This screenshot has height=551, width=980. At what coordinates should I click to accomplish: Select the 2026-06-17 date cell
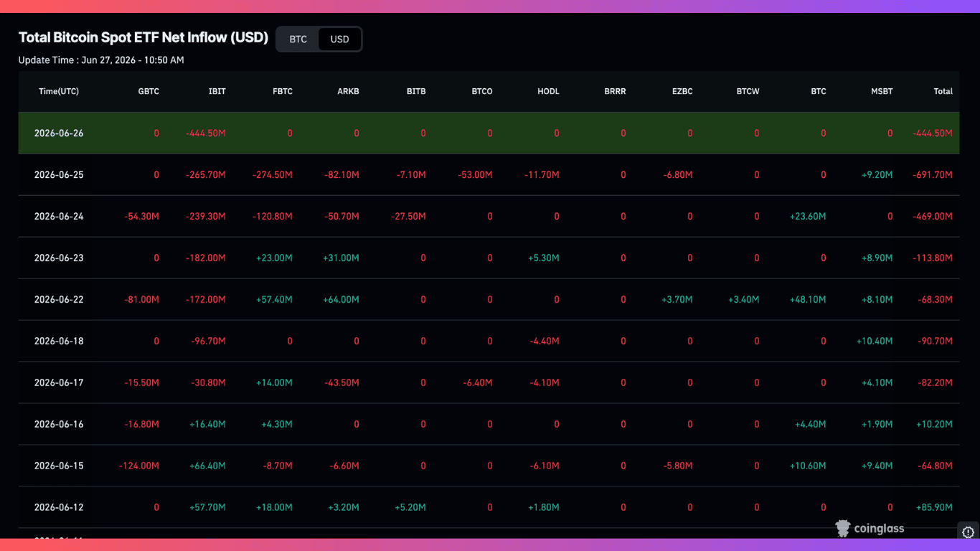59,382
